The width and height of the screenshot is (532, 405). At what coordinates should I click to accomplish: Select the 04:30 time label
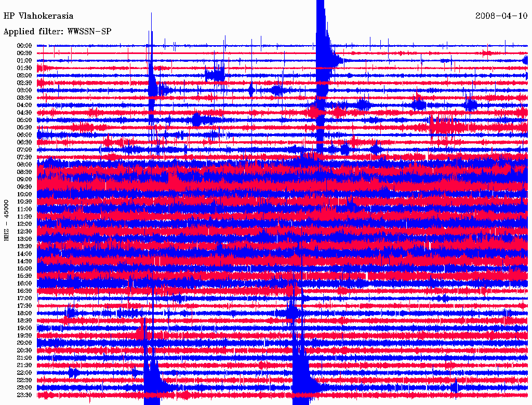pyautogui.click(x=24, y=113)
